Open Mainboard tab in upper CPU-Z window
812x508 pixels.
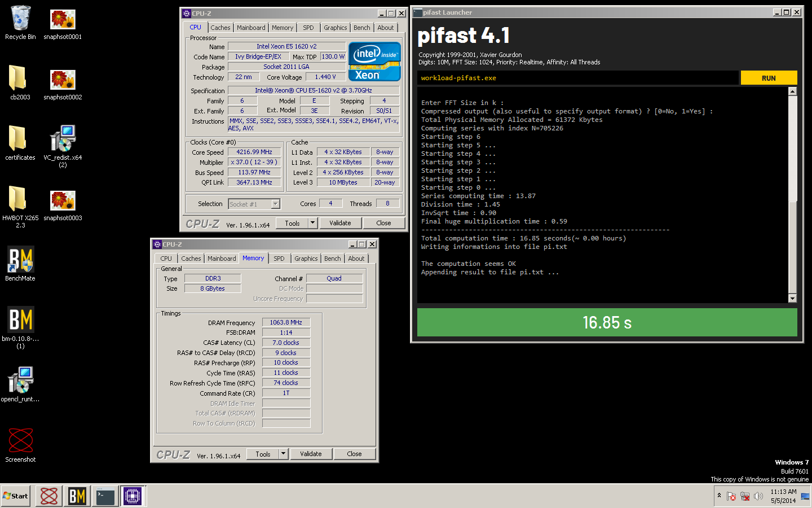pyautogui.click(x=251, y=28)
